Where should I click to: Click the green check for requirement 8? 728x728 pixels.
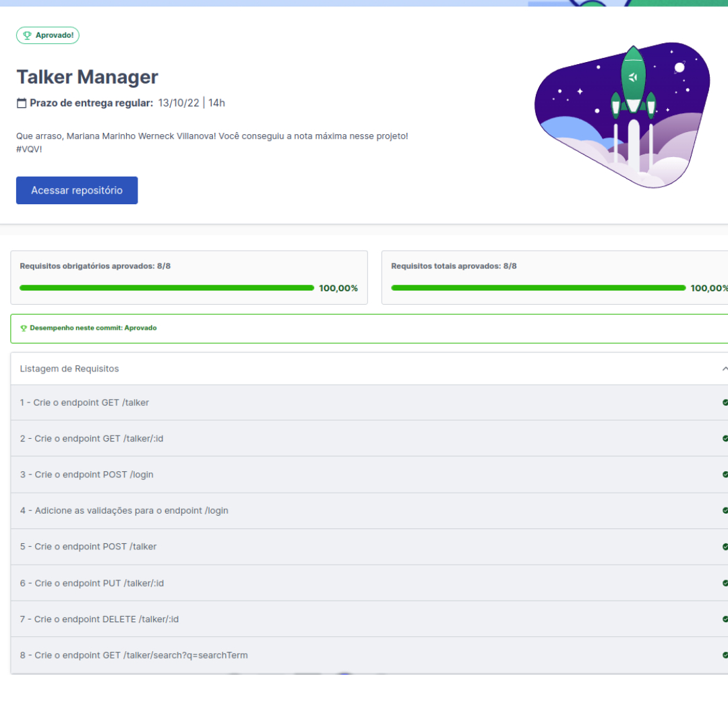pos(725,655)
